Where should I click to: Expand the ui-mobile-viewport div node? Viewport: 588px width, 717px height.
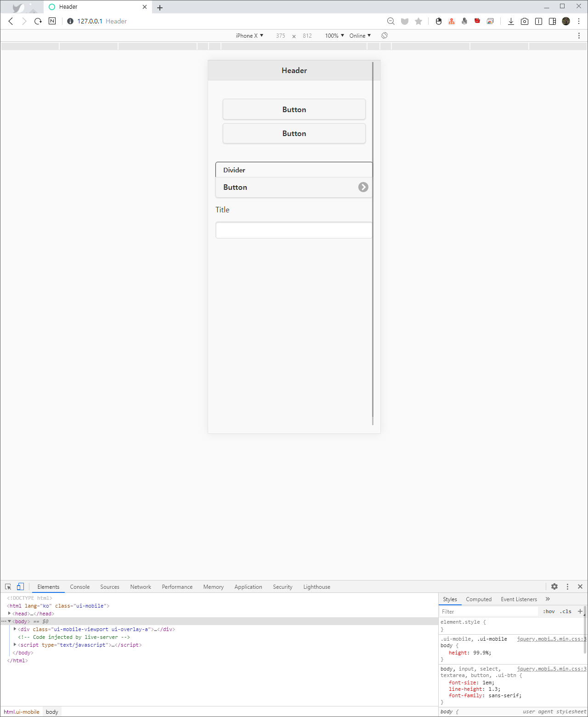click(15, 629)
